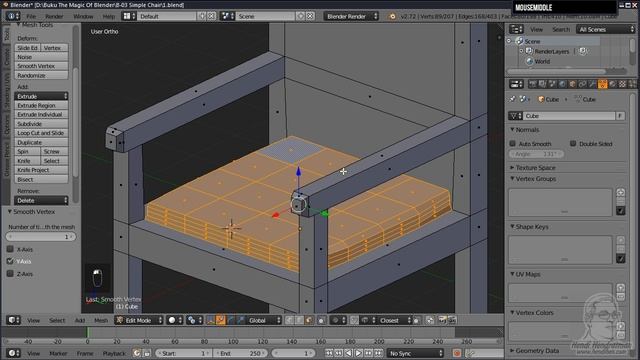Click the Scene icon in outliner
The image size is (640, 360).
(x=519, y=41)
